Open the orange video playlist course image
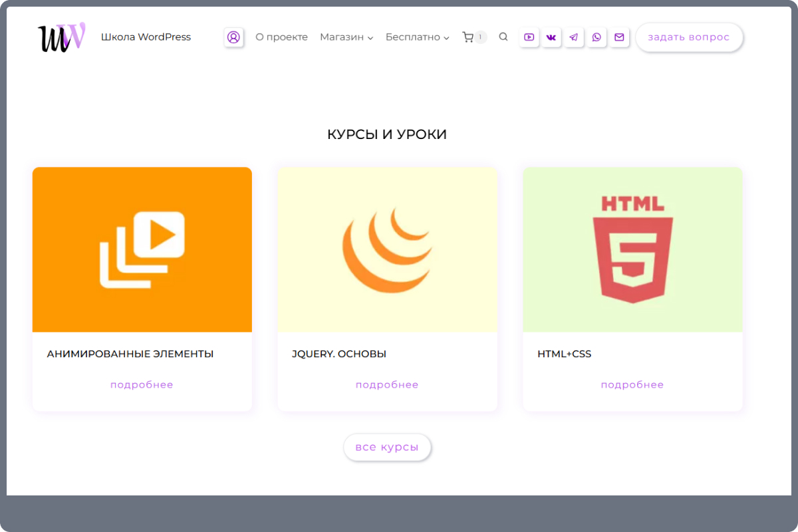Image resolution: width=798 pixels, height=532 pixels. pyautogui.click(x=142, y=249)
